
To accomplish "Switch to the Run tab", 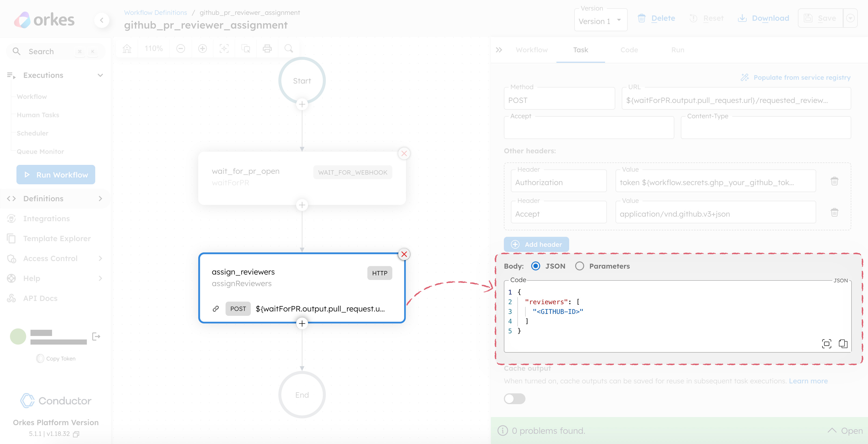I will (x=677, y=50).
